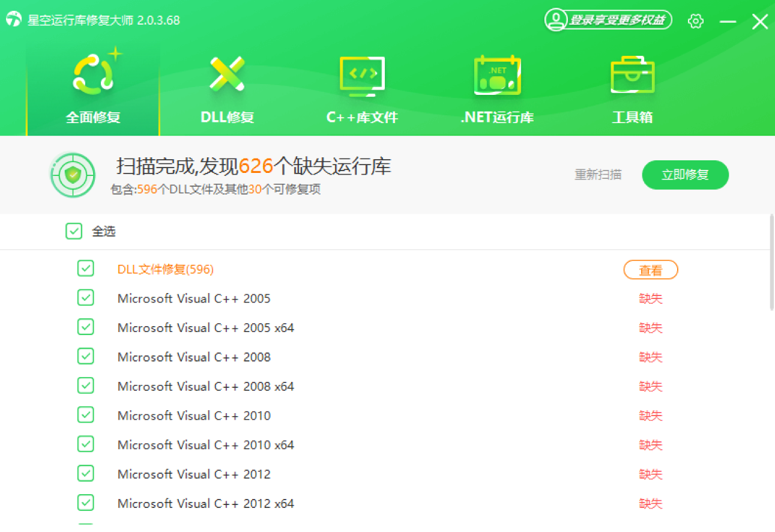Click the Microsoft Visual C++ 2010 label
The width and height of the screenshot is (775, 532).
194,416
